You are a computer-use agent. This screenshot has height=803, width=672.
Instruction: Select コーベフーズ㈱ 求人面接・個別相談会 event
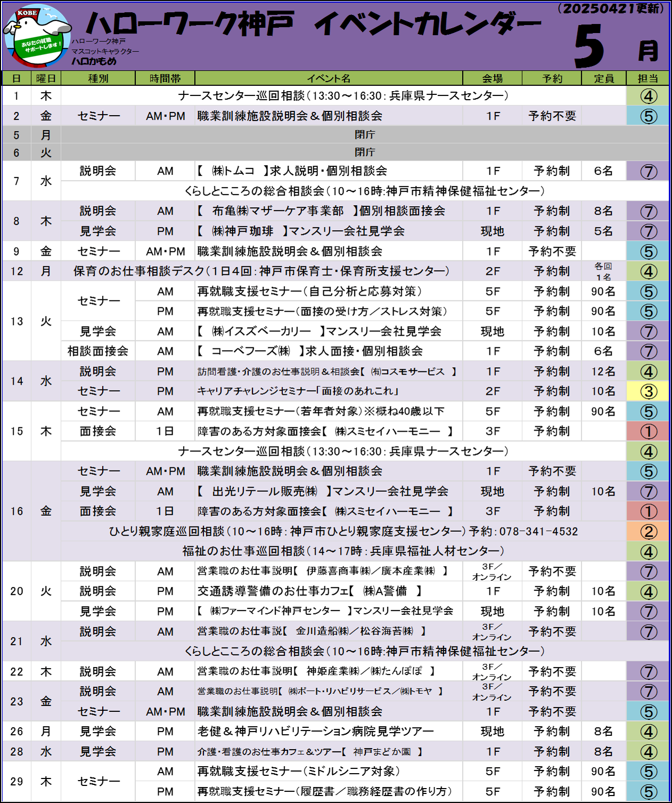click(310, 351)
